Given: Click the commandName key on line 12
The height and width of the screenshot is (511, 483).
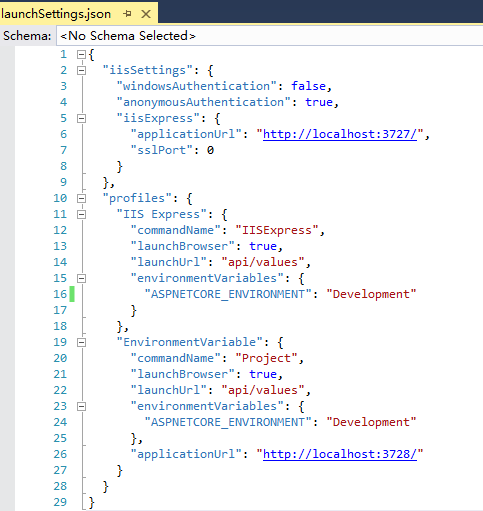Looking at the screenshot, I should (176, 230).
